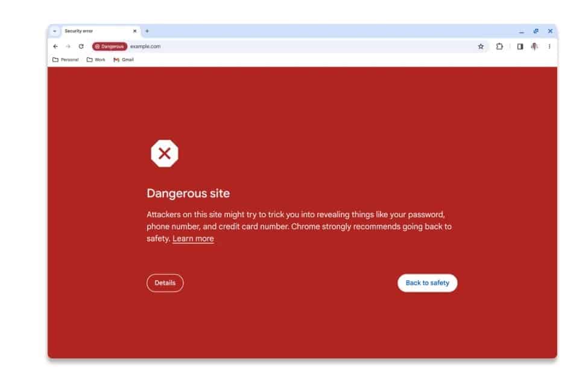Open the Personal bookmarks folder
Screen dimensions: 588x384
[66, 60]
